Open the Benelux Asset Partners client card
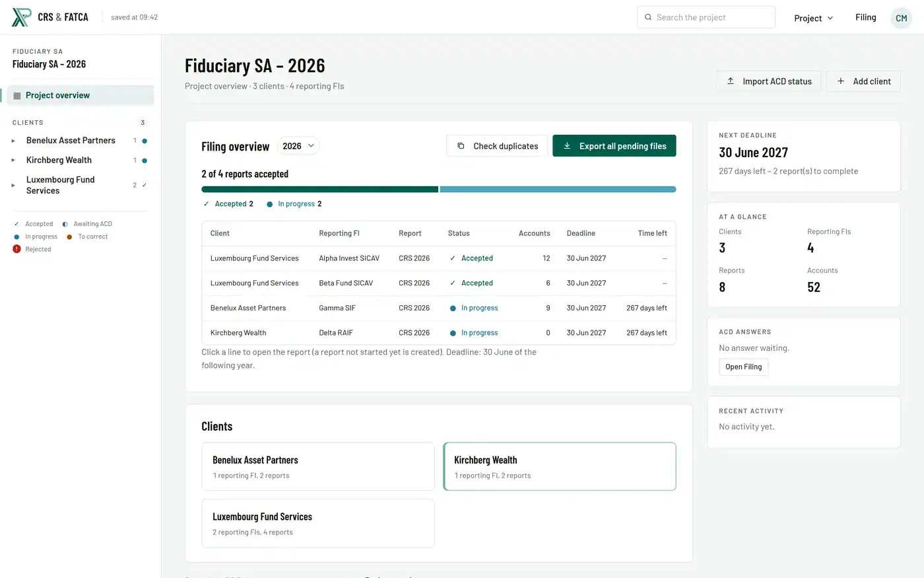The height and width of the screenshot is (578, 924). coord(318,467)
